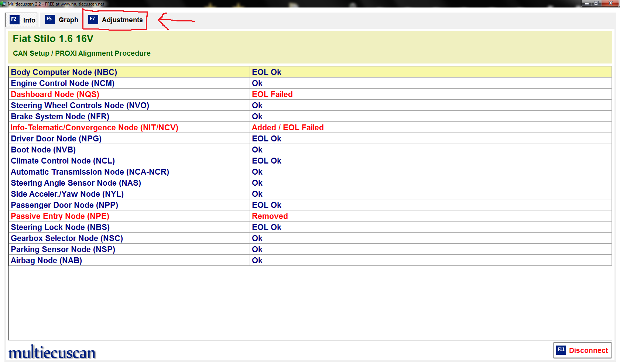Click the F2 key icon beside Info

pos(14,20)
